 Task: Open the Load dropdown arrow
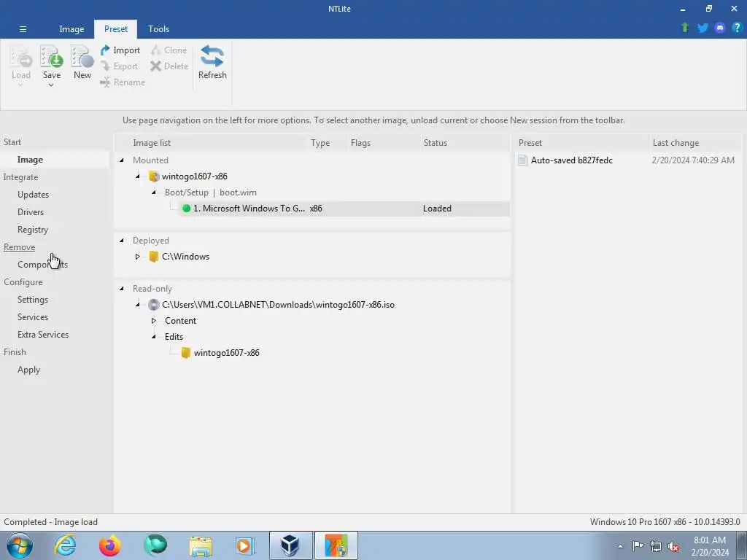click(x=20, y=85)
